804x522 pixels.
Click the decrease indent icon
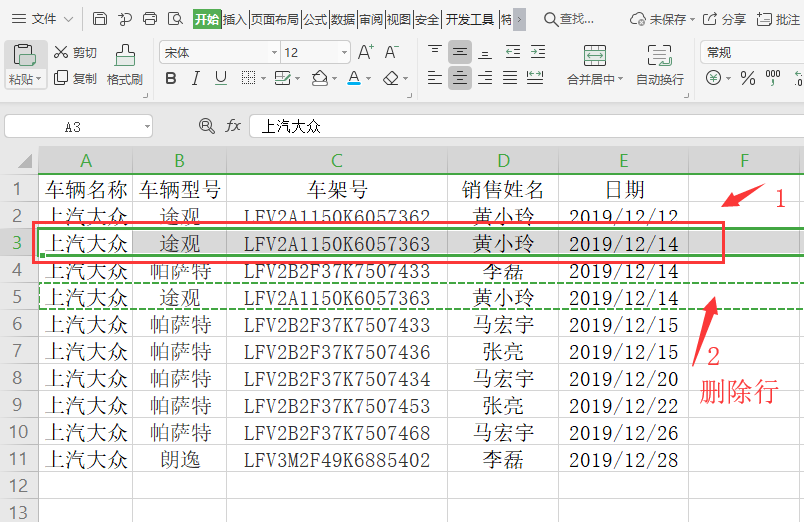point(513,52)
